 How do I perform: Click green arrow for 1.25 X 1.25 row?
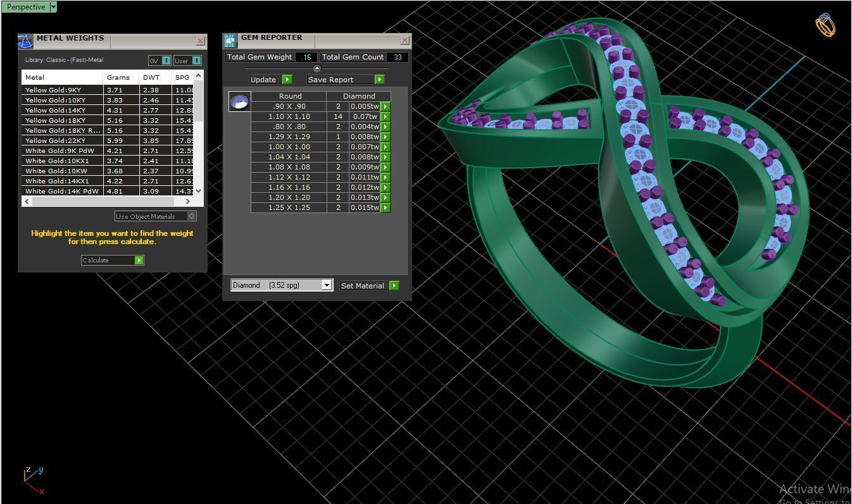(385, 208)
